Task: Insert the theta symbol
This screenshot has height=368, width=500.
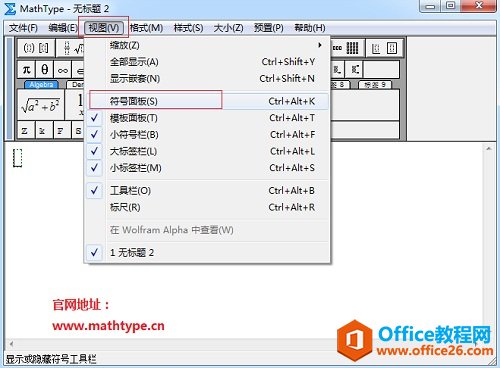Action: point(44,70)
